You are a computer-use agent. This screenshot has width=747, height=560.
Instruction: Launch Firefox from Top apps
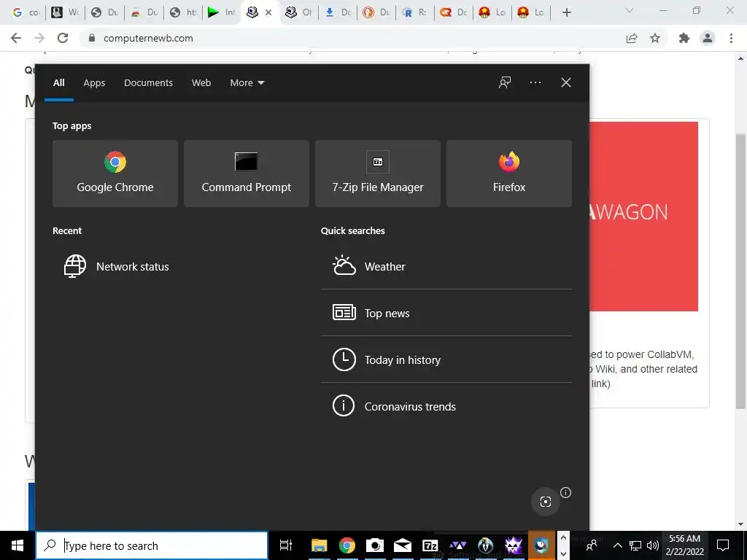tap(508, 174)
